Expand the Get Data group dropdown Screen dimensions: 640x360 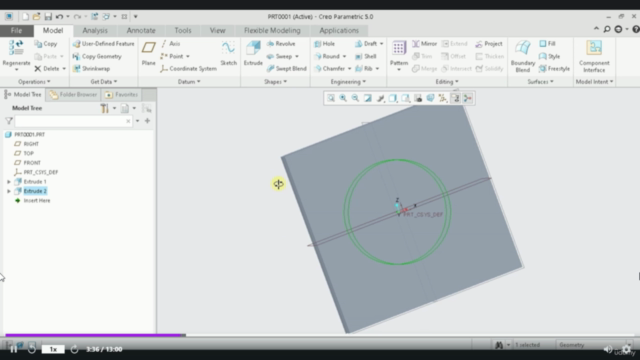[104, 82]
